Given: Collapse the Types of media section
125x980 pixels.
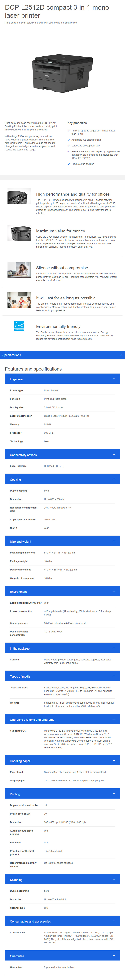Looking at the screenshot, I should (113, 676).
